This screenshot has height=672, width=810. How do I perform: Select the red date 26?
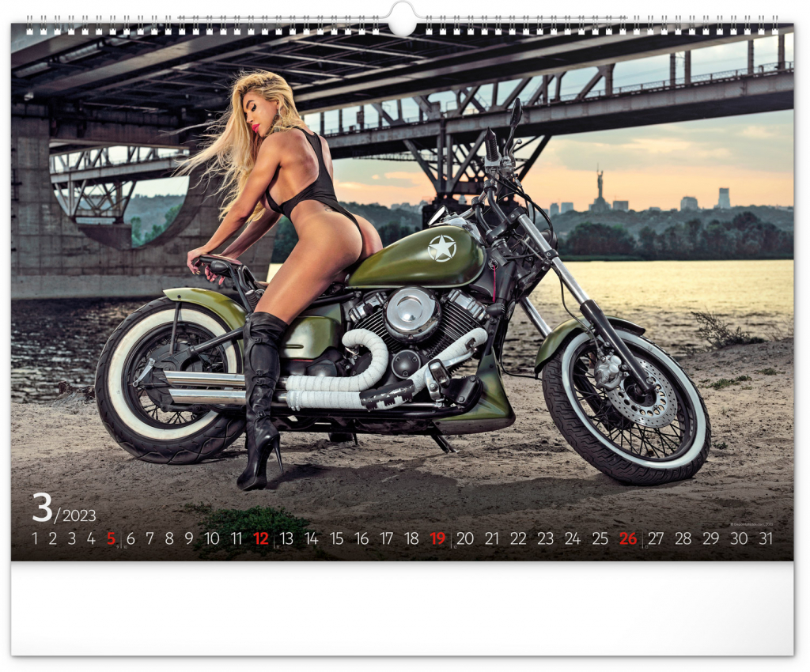[x=628, y=538]
